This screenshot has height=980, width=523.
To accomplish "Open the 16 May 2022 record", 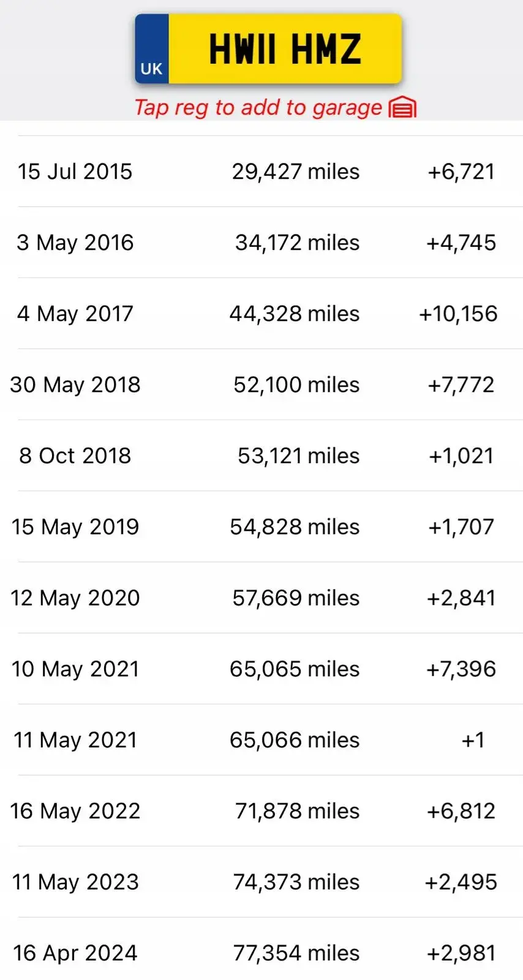I will coord(75,811).
